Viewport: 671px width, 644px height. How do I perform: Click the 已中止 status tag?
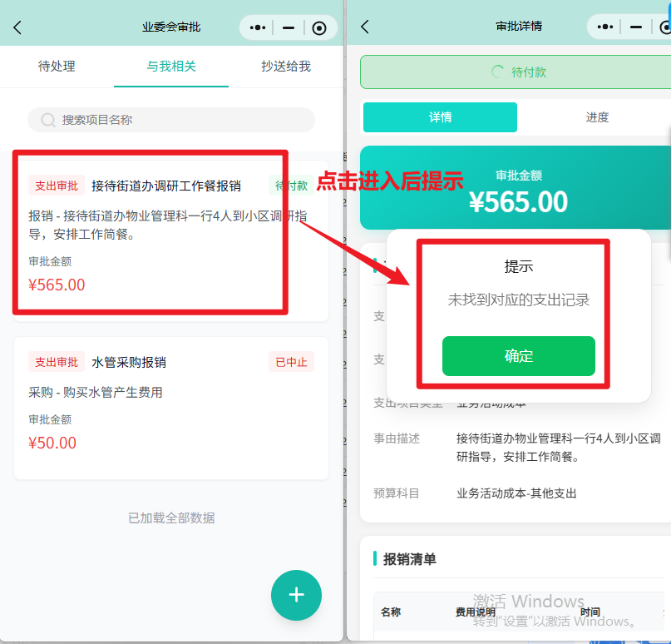tap(291, 362)
